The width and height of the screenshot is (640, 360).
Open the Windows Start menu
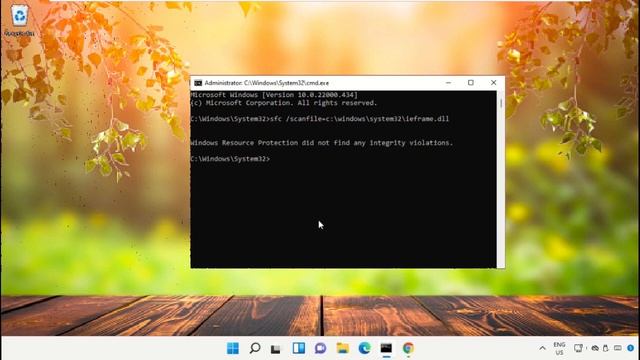coord(233,348)
